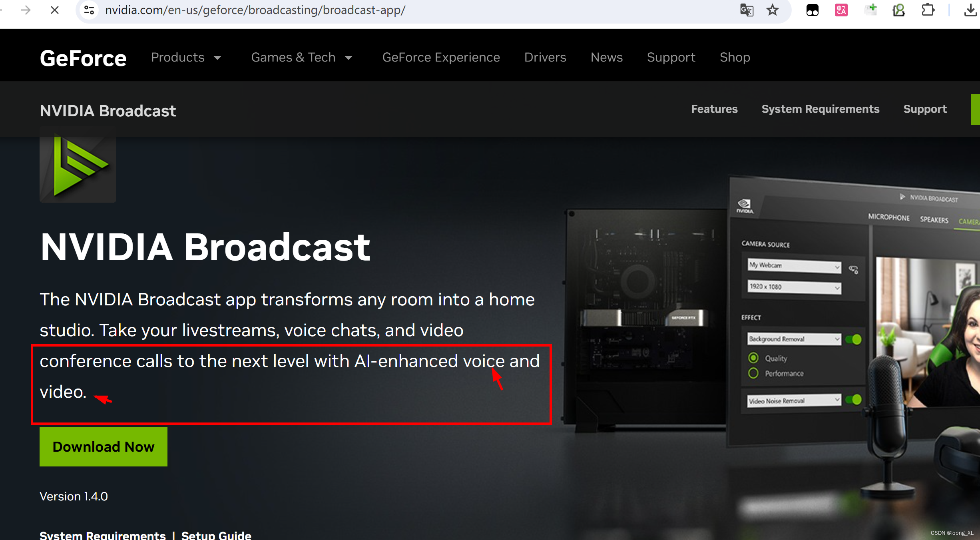The width and height of the screenshot is (980, 540).
Task: Click the Download Now button
Action: [103, 446]
